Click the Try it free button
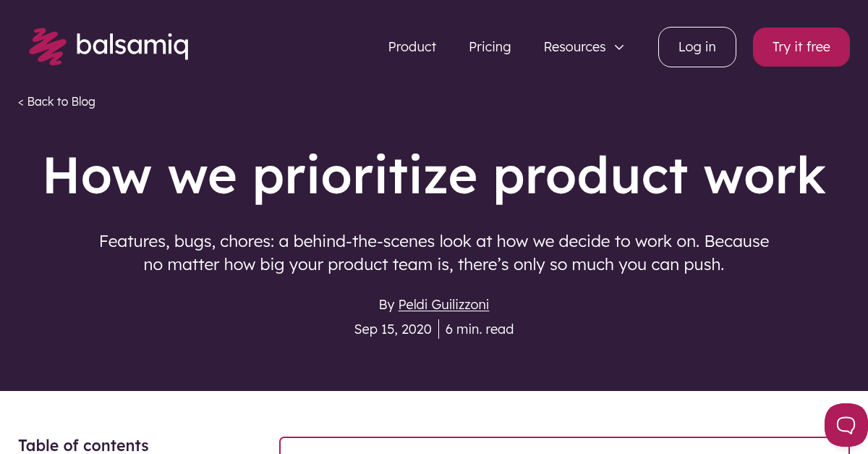Image resolution: width=868 pixels, height=454 pixels. pos(801,46)
